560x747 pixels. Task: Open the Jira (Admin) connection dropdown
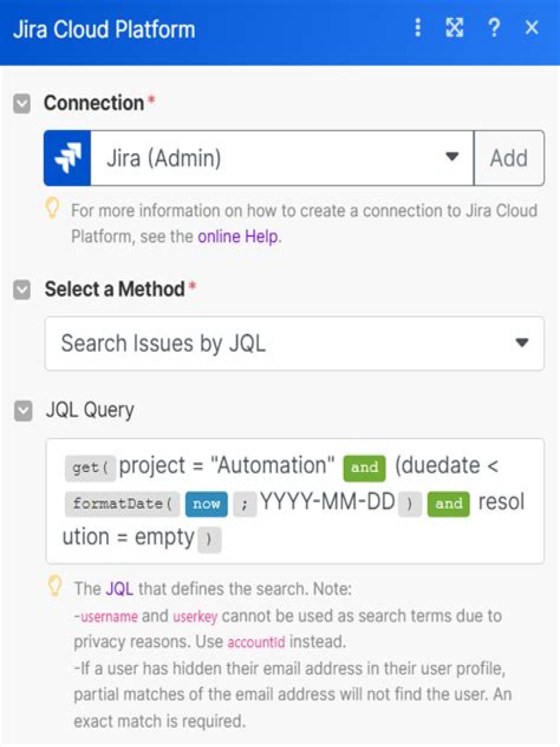click(282, 158)
